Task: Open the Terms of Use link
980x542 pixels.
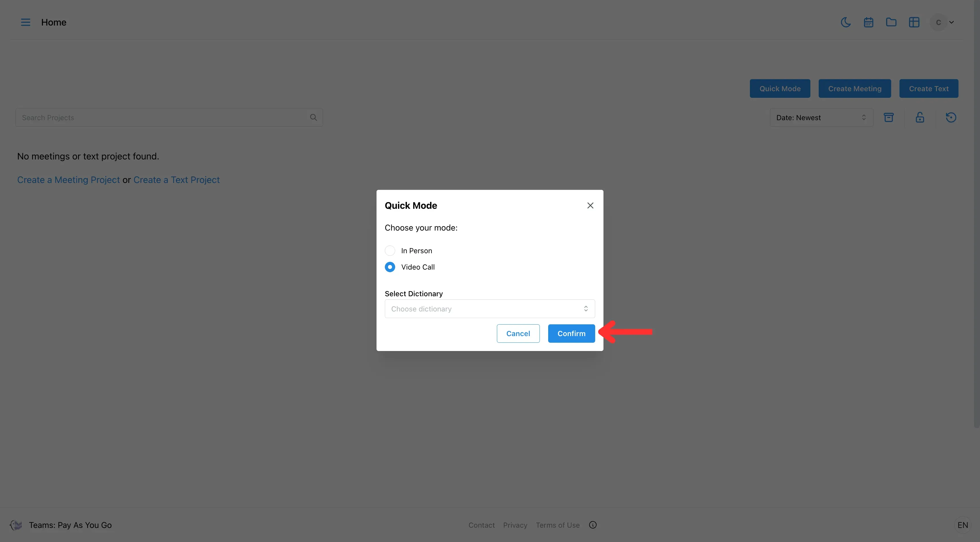Action: click(557, 525)
